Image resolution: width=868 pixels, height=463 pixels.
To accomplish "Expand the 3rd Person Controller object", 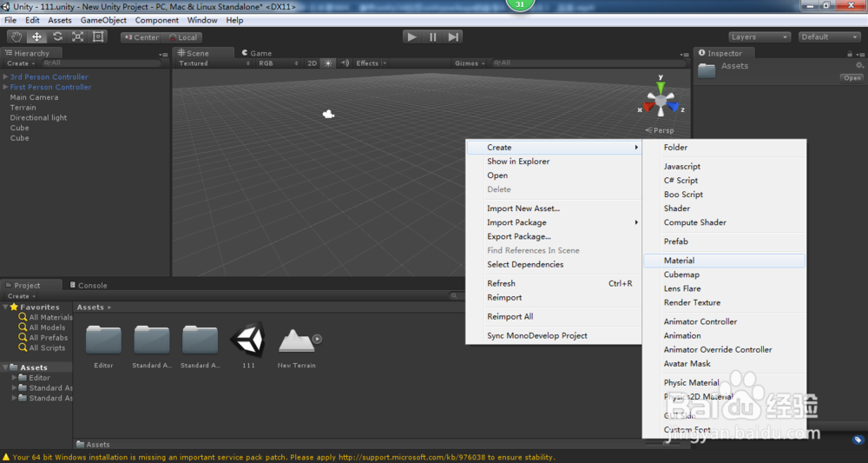I will (5, 76).
